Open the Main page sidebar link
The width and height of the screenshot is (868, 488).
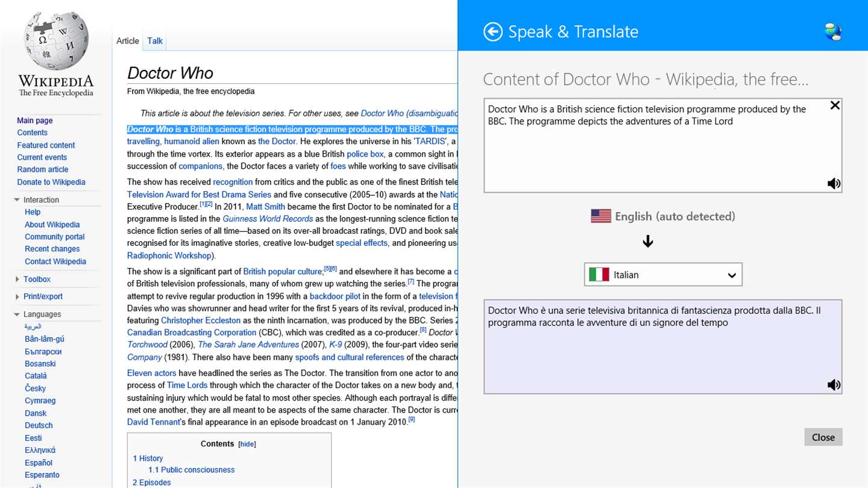point(35,120)
